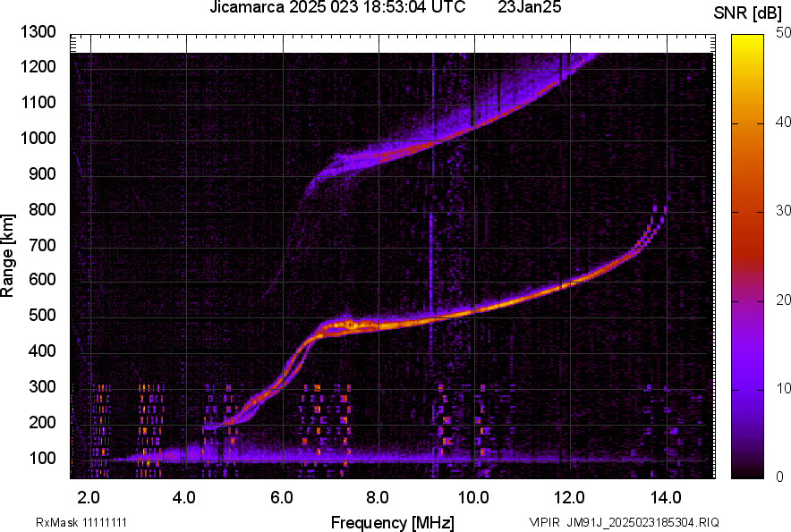The height and width of the screenshot is (532, 791).
Task: Click the 'Range [km]' axis label
Action: pyautogui.click(x=7, y=256)
